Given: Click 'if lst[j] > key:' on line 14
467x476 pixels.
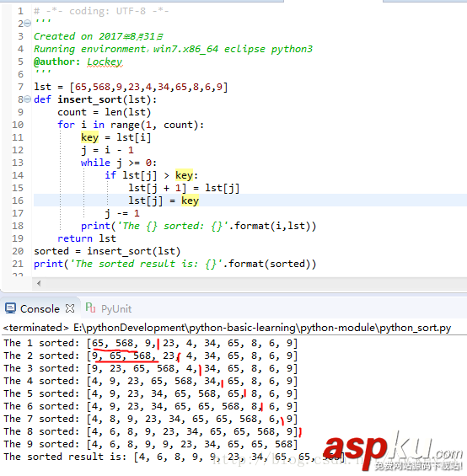Looking at the screenshot, I should (x=152, y=175).
